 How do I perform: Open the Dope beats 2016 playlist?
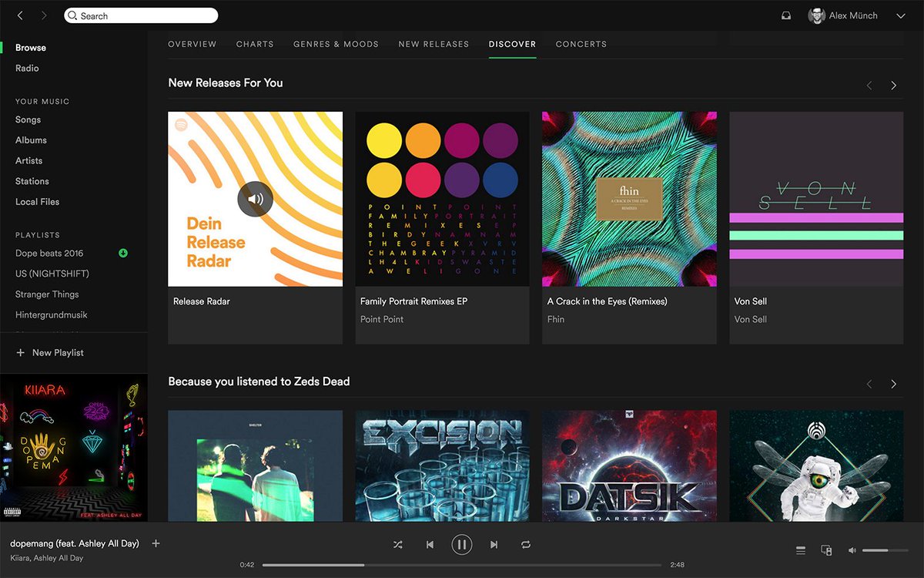coord(49,254)
